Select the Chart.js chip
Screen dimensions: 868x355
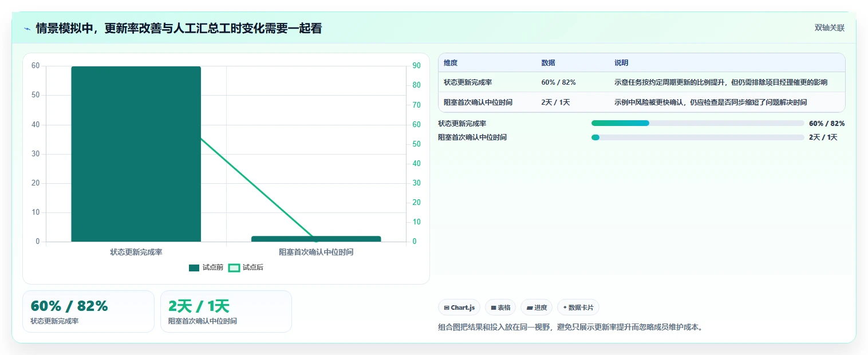pyautogui.click(x=459, y=307)
